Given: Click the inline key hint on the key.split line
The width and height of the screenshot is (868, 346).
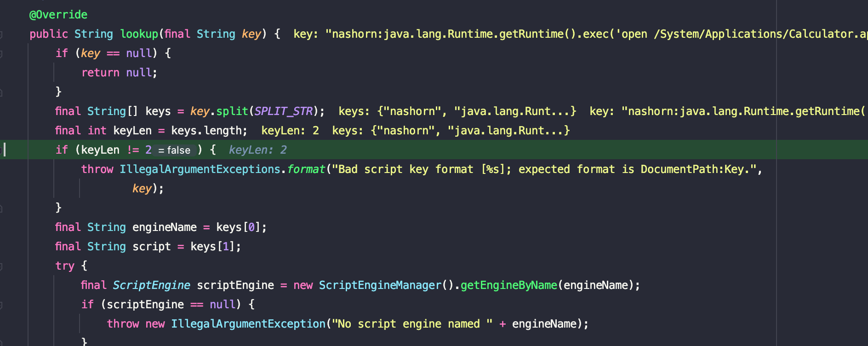Looking at the screenshot, I should [x=728, y=111].
